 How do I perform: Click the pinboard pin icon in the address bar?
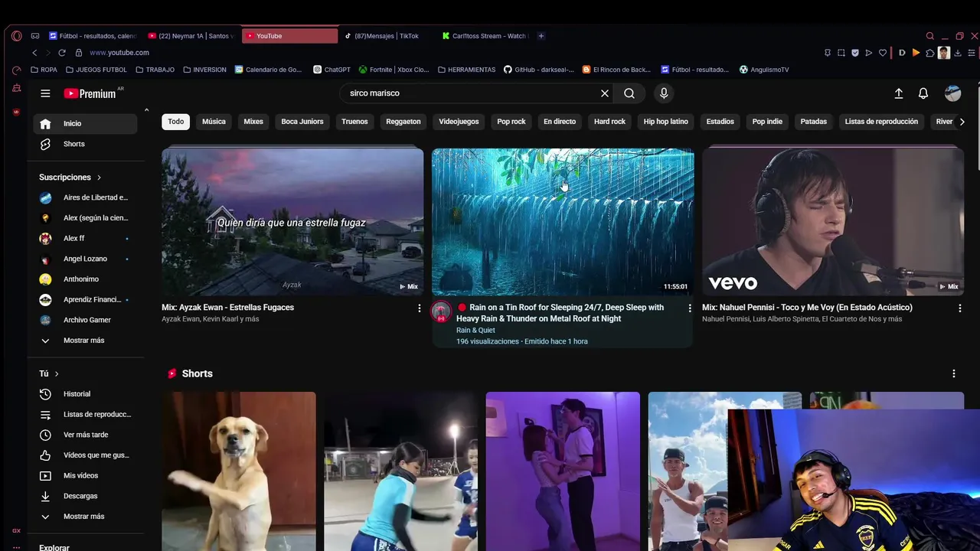[828, 53]
